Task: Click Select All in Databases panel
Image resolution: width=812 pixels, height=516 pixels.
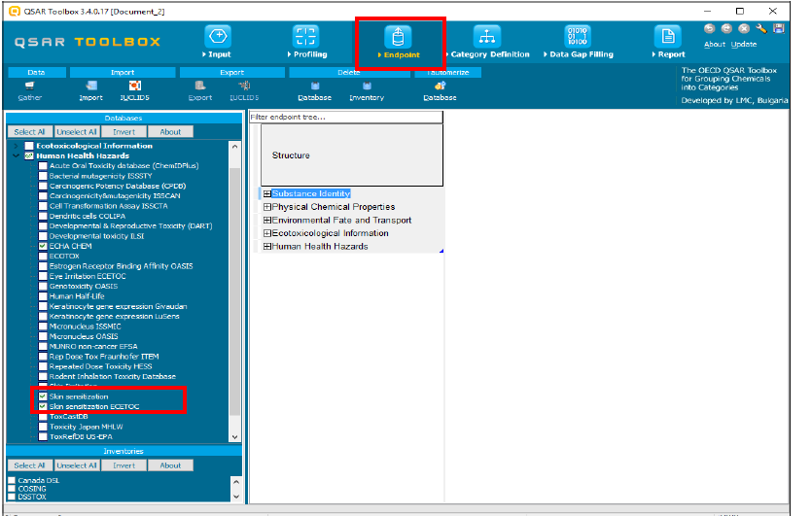Action: click(x=29, y=132)
